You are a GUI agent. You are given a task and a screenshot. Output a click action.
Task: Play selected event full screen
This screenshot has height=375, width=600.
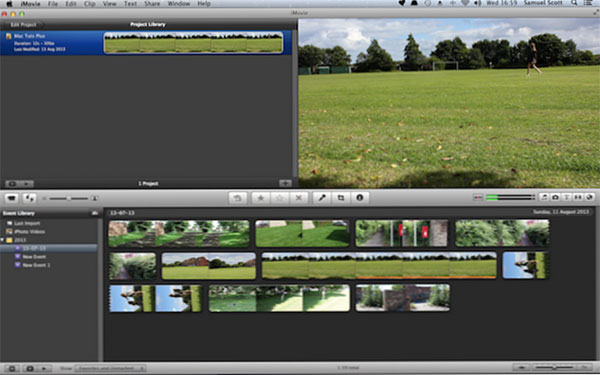tap(29, 368)
